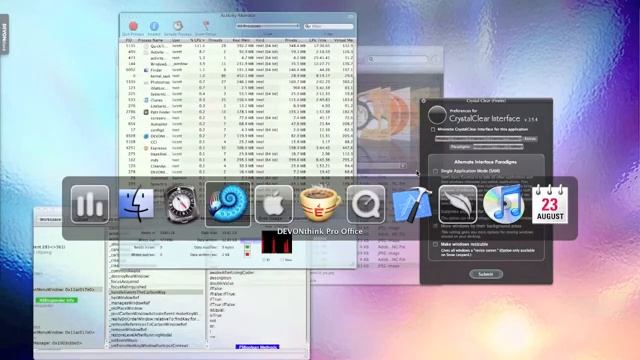Click the red data written color well
Image resolution: width=640 pixels, height=360 pixels.
tap(247, 254)
